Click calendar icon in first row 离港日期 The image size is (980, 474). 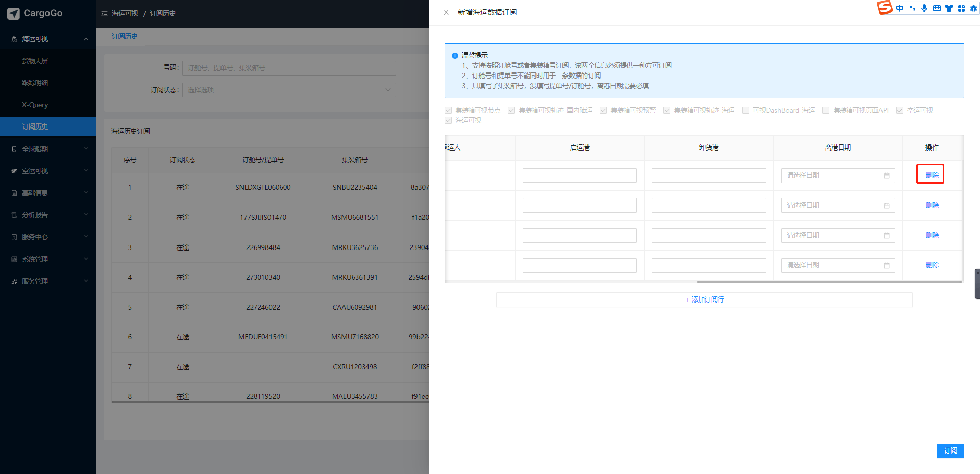point(887,176)
